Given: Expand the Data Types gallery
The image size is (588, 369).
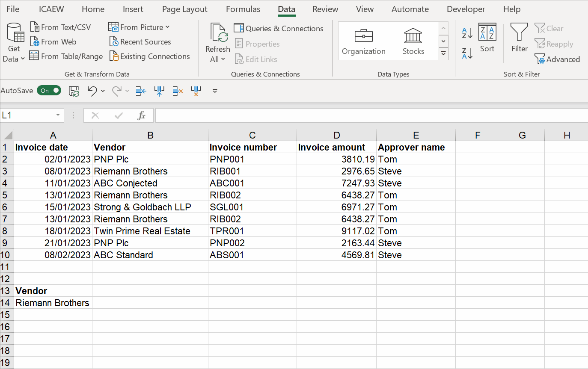Looking at the screenshot, I should tap(444, 54).
